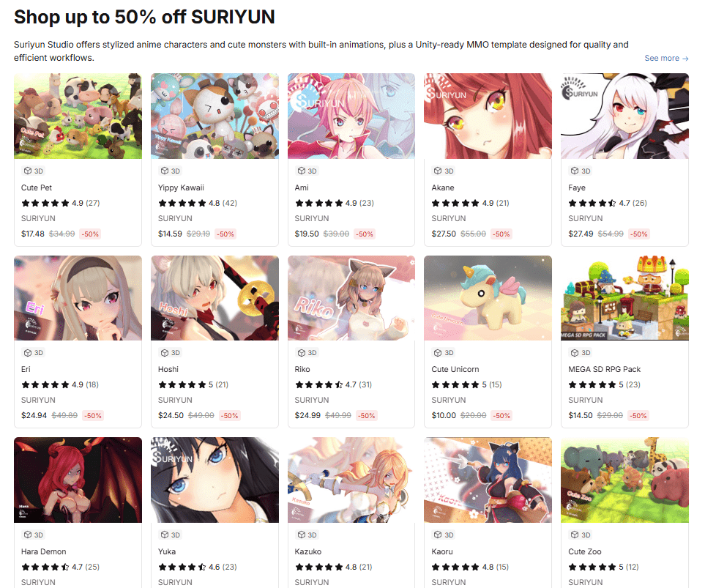The height and width of the screenshot is (588, 705).
Task: Click the 3D badge icon on Hara Demon
Action: pyautogui.click(x=28, y=535)
